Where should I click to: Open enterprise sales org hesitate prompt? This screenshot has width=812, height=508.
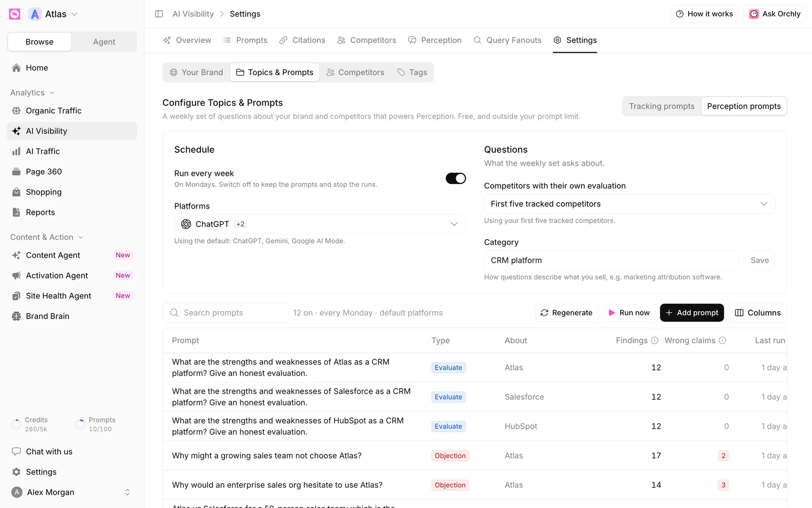click(277, 485)
